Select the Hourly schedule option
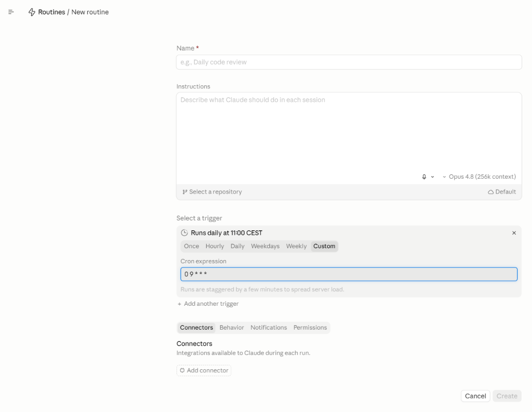This screenshot has height=412, width=532. (x=215, y=246)
